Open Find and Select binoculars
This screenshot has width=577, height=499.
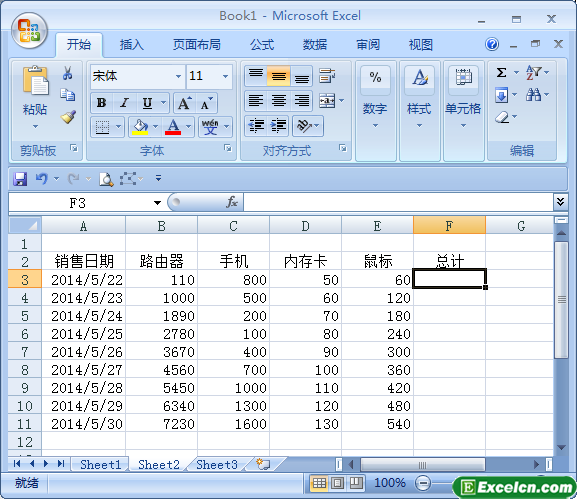coord(534,95)
